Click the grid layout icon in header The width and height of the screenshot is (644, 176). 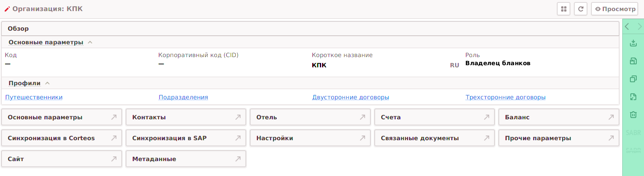click(x=564, y=9)
